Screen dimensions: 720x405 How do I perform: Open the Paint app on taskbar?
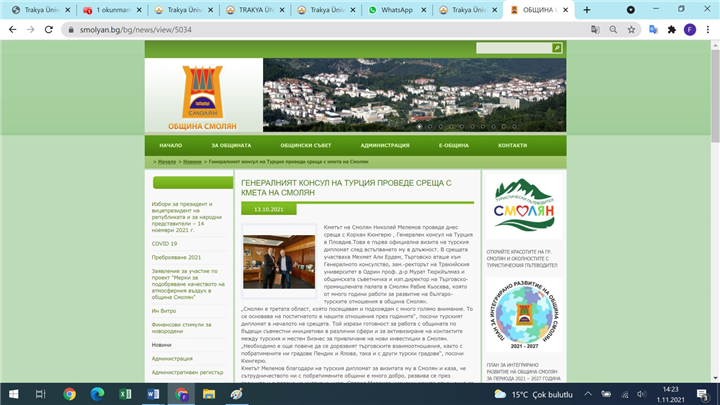click(237, 394)
